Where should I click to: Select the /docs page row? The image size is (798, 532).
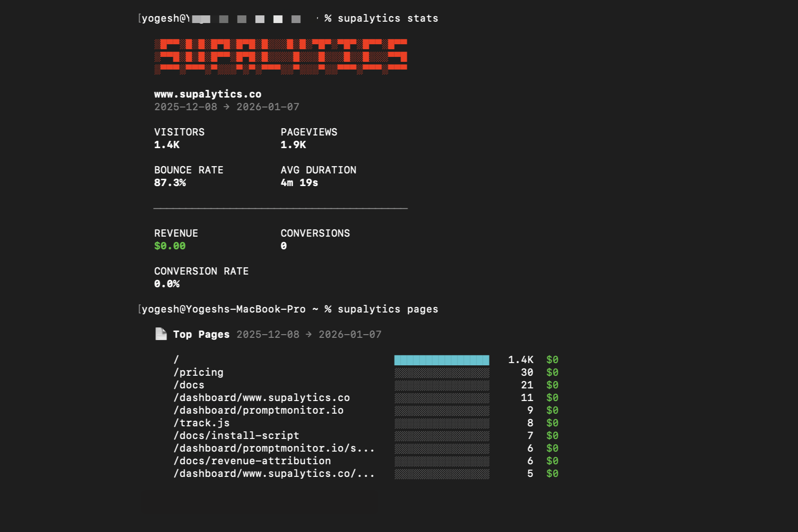[188, 385]
